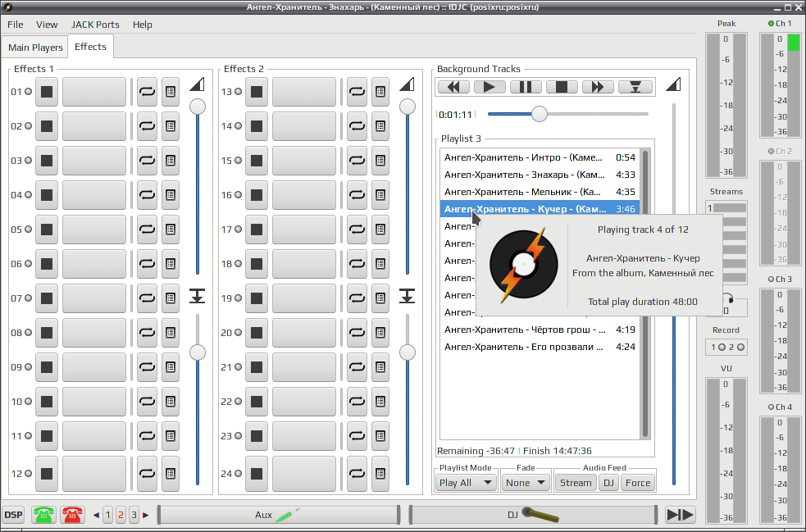Image resolution: width=806 pixels, height=532 pixels.
Task: Stop the background tracks player
Action: 562,87
